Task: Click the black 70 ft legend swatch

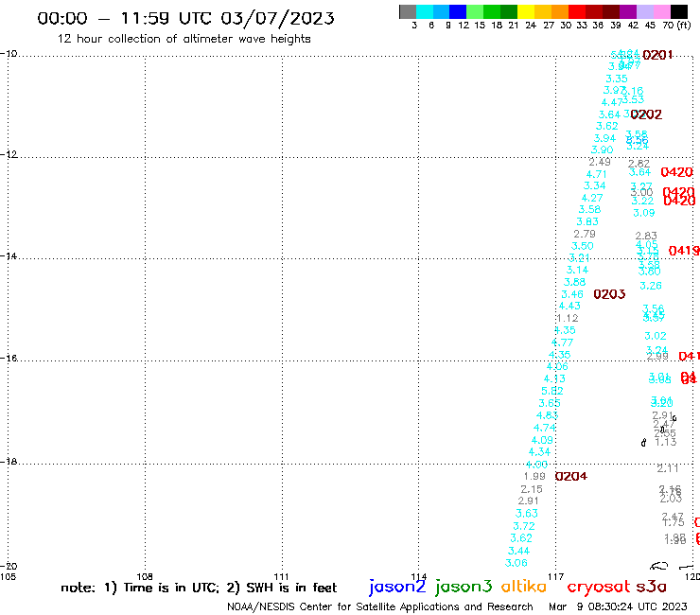Action: point(678,11)
